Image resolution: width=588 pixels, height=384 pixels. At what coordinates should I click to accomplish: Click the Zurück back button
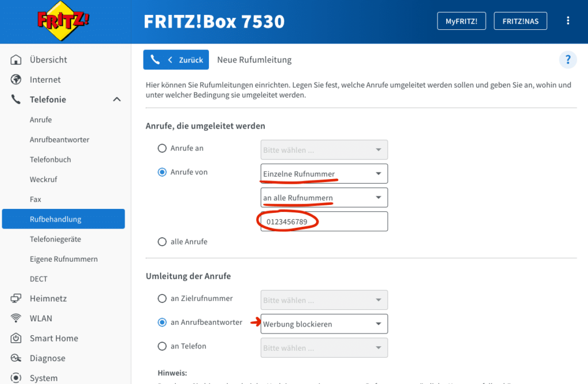[x=176, y=60]
